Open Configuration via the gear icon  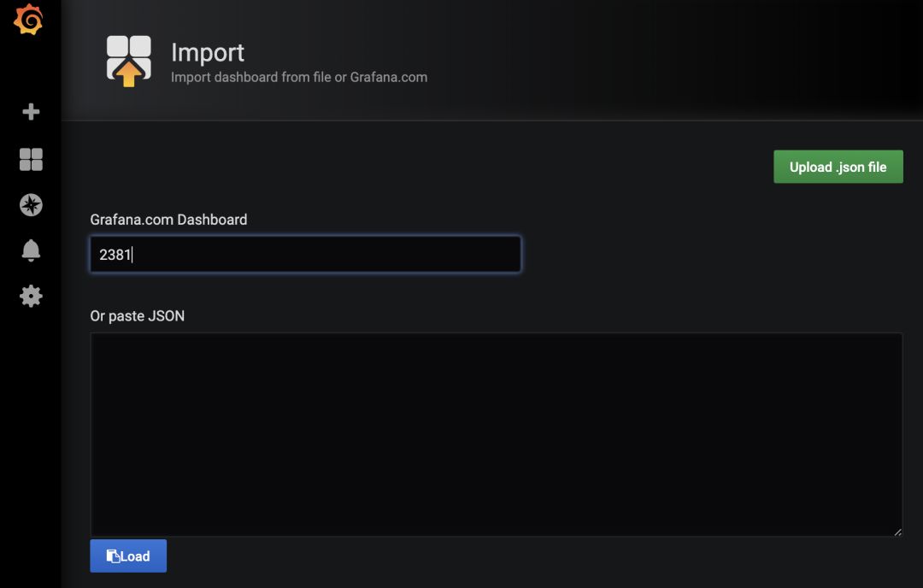31,296
